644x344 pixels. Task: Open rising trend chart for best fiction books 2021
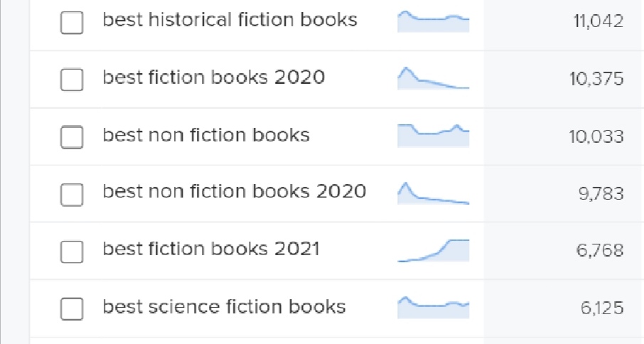pyautogui.click(x=434, y=250)
